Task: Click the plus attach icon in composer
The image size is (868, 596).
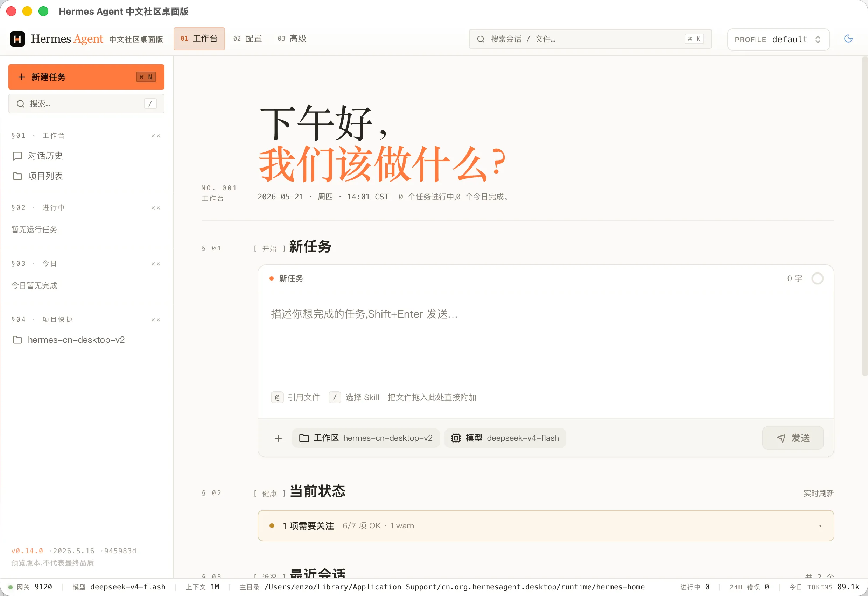Action: (278, 438)
